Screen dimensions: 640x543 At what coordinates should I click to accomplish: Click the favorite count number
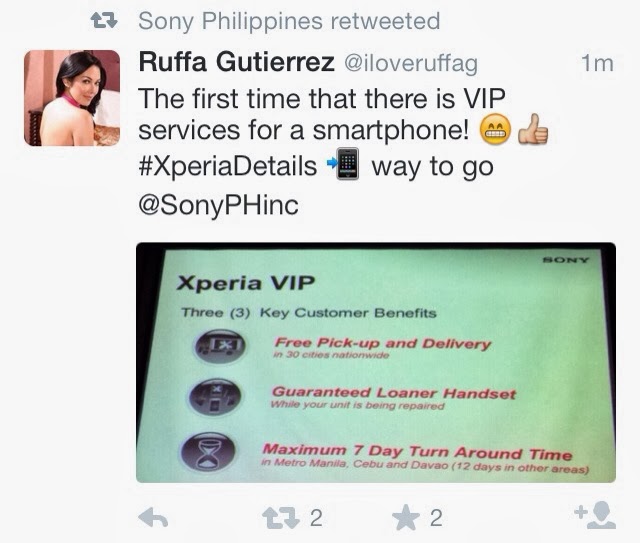(x=436, y=518)
